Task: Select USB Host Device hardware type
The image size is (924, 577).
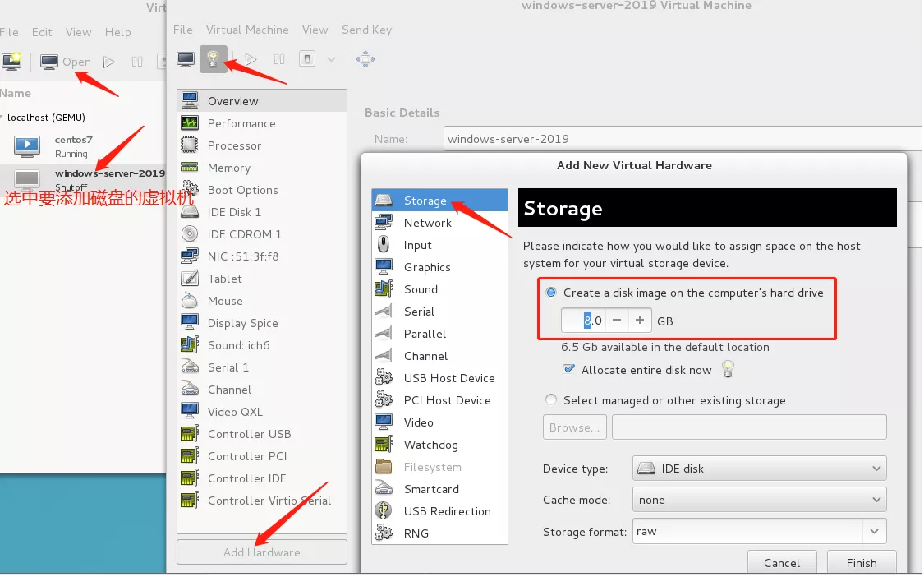Action: click(x=448, y=378)
